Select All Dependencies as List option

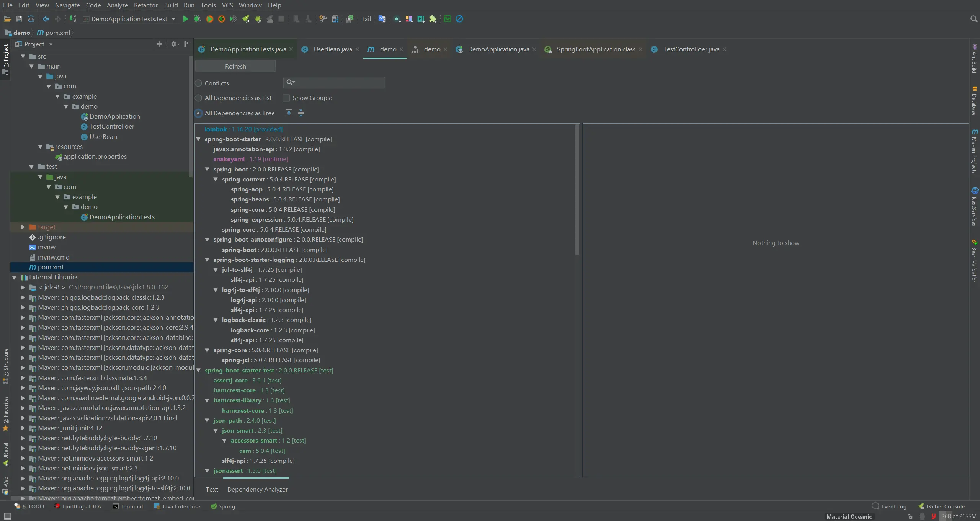click(198, 98)
